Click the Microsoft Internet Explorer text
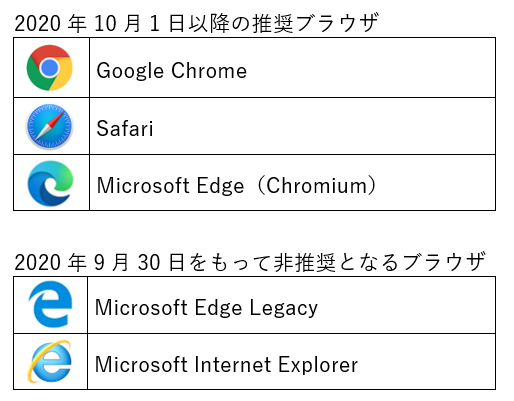 point(226,364)
